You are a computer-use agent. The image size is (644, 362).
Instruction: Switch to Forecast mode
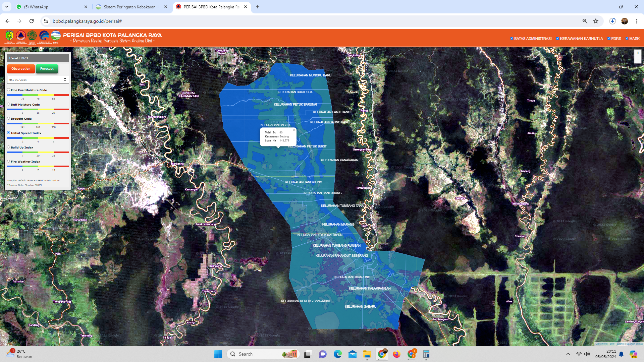click(x=47, y=69)
